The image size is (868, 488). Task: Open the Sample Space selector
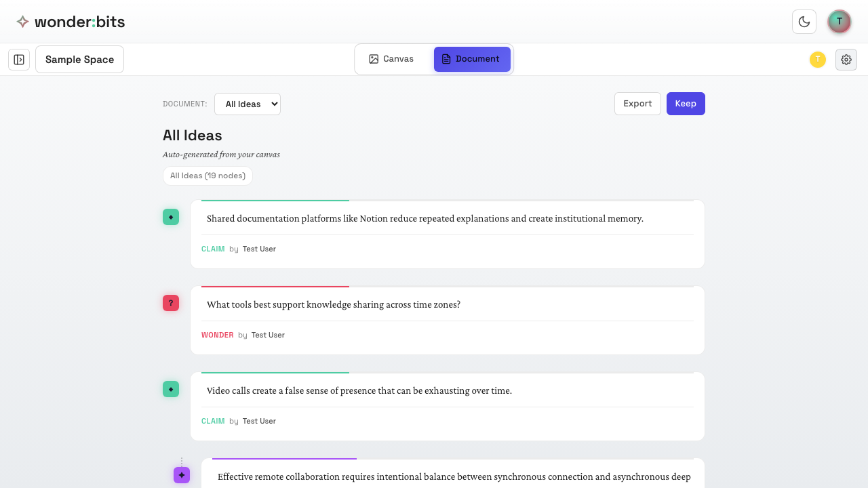79,60
